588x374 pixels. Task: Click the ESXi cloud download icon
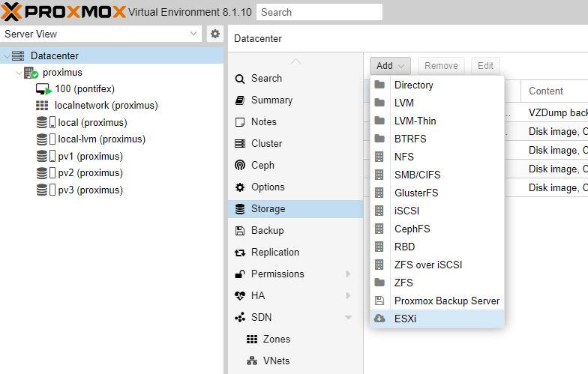pos(379,319)
